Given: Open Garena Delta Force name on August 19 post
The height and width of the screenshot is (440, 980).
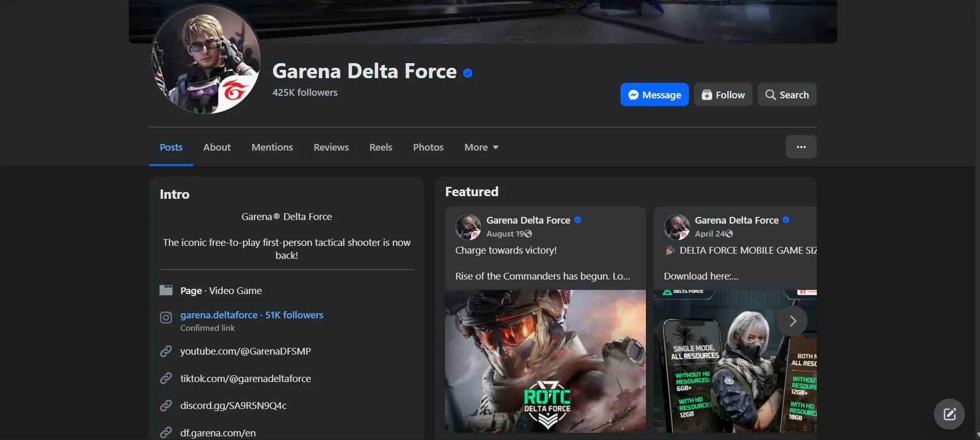Looking at the screenshot, I should (x=528, y=220).
